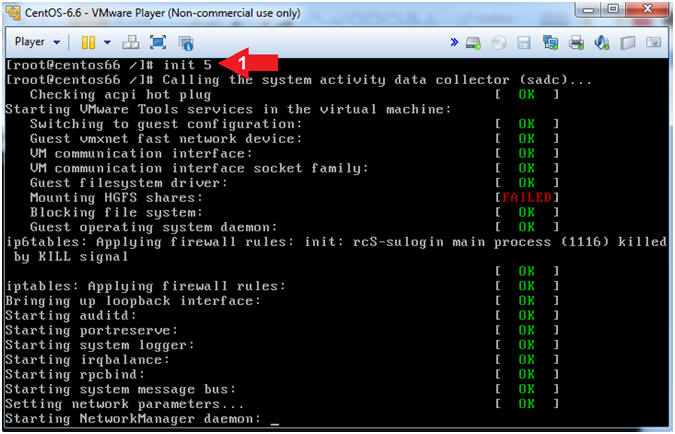
Task: Click 'Starting system message bus:' line
Action: point(121,389)
